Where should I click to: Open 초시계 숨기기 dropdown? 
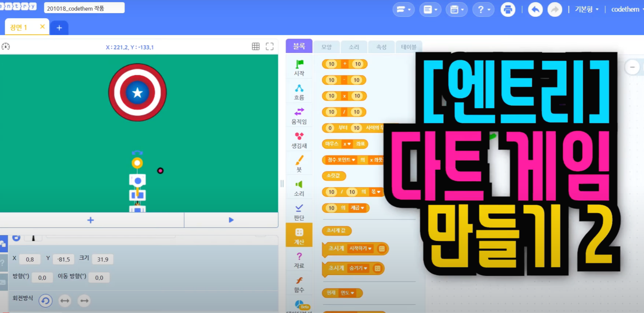point(358,268)
